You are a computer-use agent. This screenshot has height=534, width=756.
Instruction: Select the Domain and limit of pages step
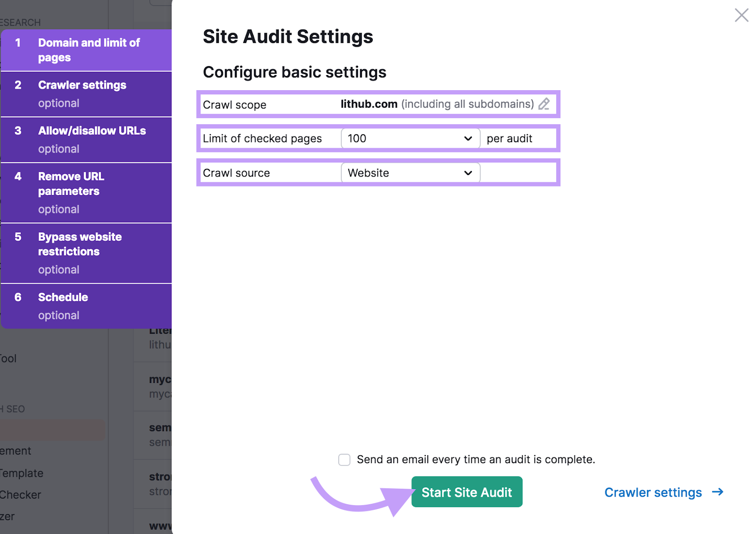89,50
